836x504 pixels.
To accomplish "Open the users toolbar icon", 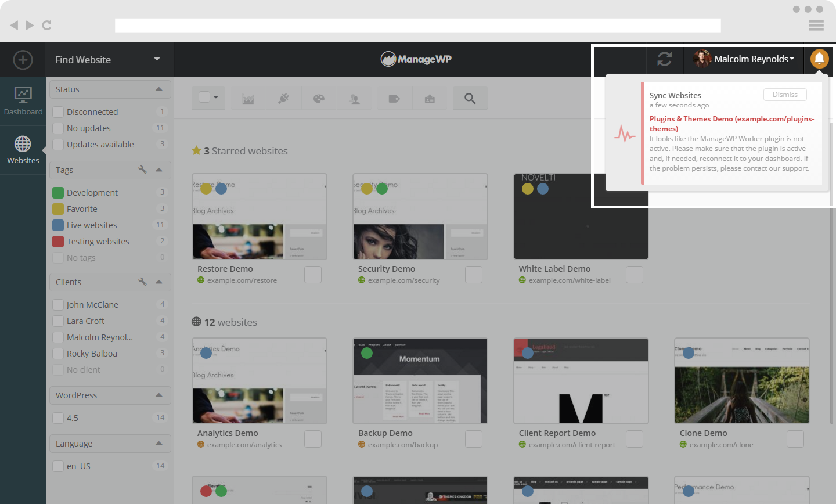I will 355,99.
